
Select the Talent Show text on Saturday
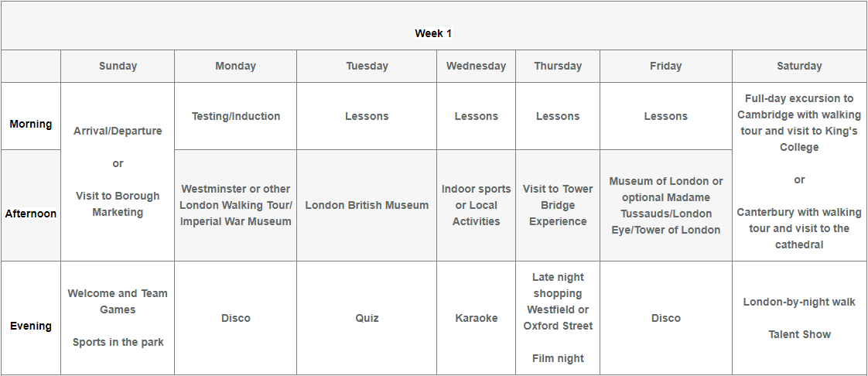point(799,334)
